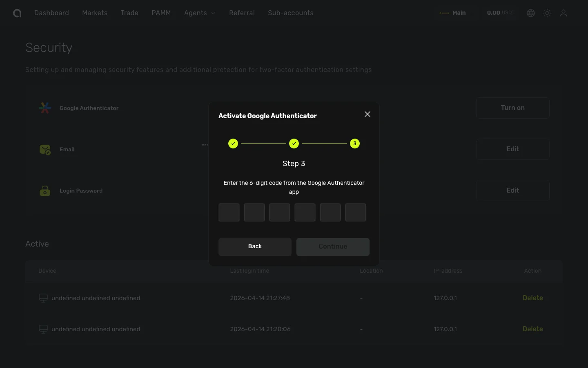Click the monitor icon on the first device row
Image resolution: width=588 pixels, height=368 pixels.
point(43,298)
